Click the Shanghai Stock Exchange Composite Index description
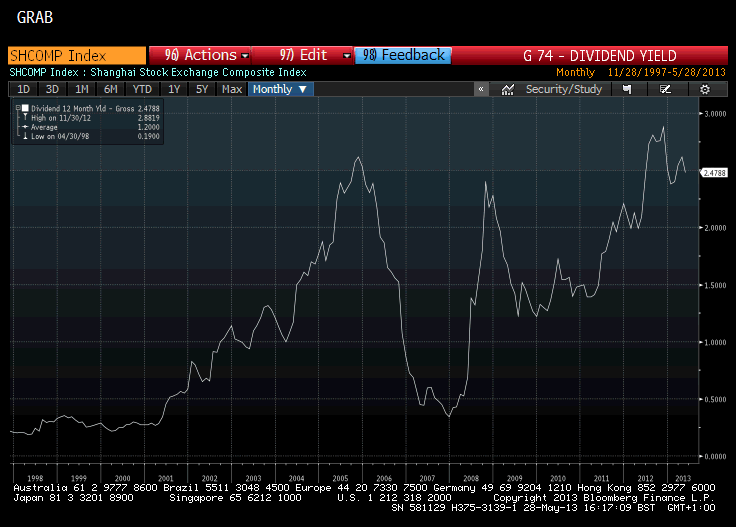 [198, 72]
